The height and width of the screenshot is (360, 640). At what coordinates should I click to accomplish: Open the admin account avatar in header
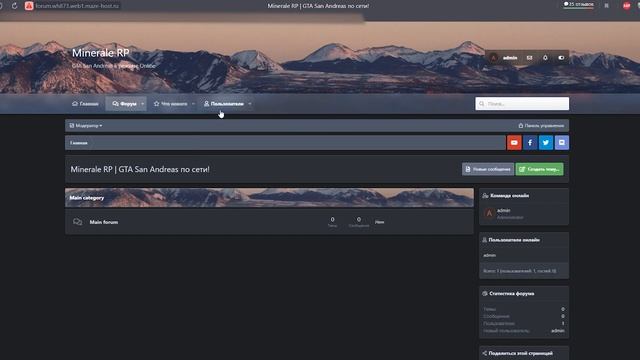[x=493, y=58]
